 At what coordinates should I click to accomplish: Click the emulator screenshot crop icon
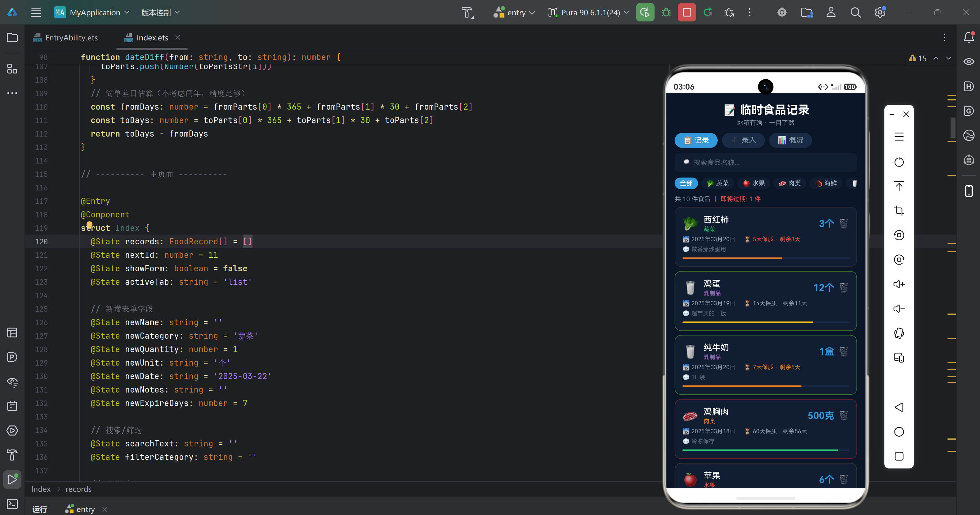(x=898, y=211)
